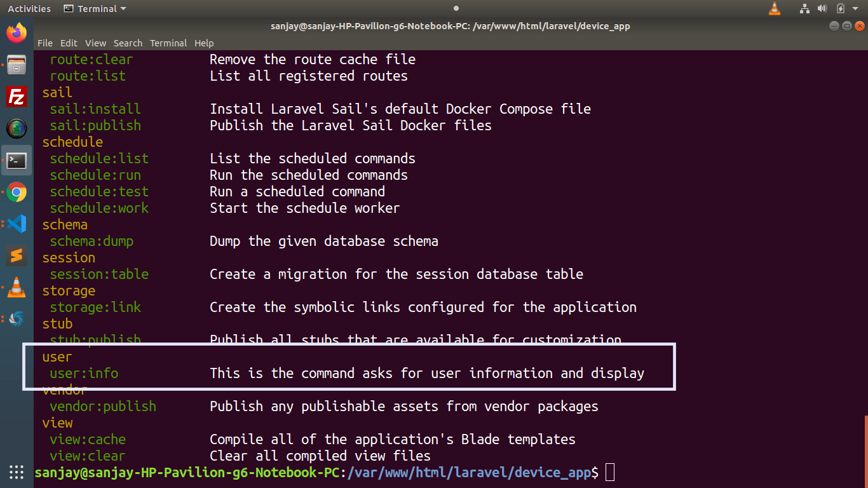
Task: Click the terminal cursor after the prompt
Action: (x=610, y=472)
